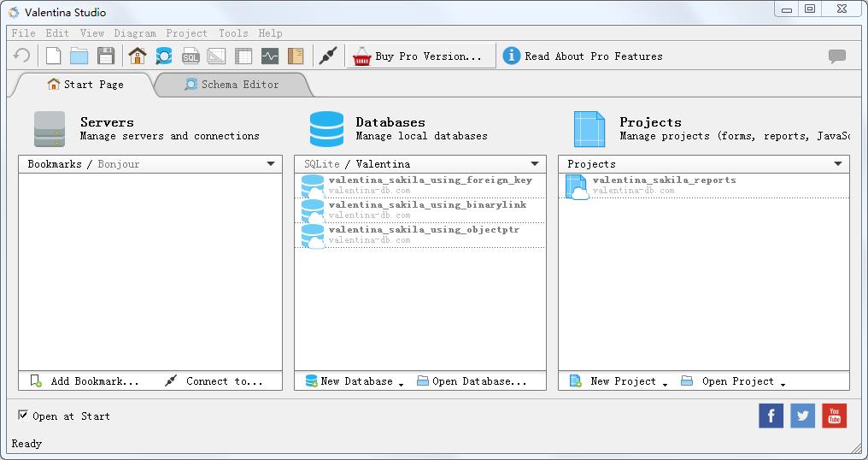Screen dimensions: 868x460
Task: Click Add Bookmark button
Action: click(84, 381)
